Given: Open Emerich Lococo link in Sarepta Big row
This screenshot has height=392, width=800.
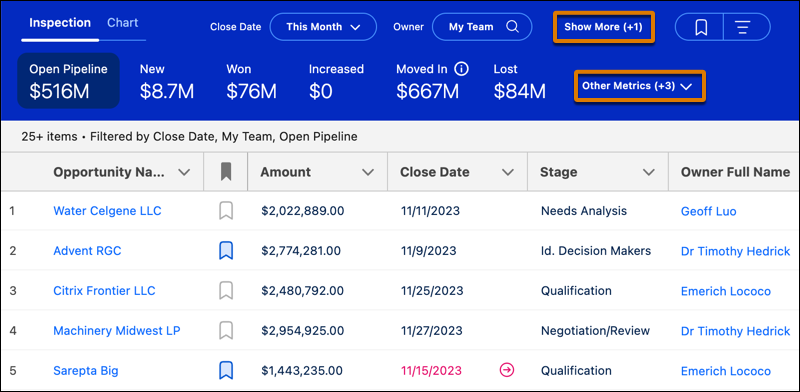Looking at the screenshot, I should pyautogui.click(x=726, y=371).
